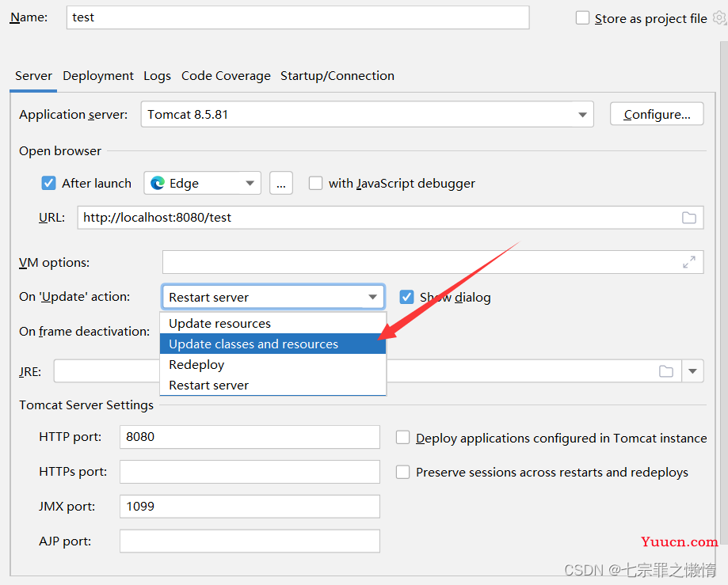Open the JRE dropdown arrow
This screenshot has height=585, width=728.
coord(692,371)
